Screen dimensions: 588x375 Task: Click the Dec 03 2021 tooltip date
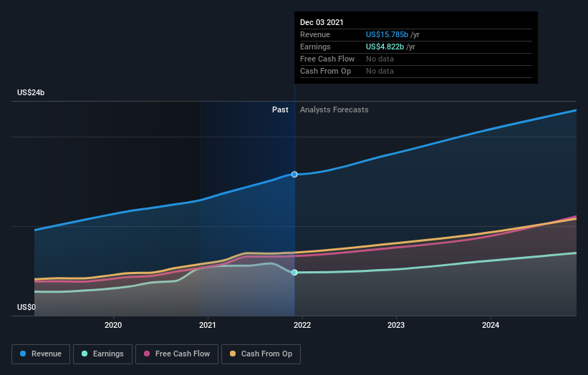coord(322,22)
